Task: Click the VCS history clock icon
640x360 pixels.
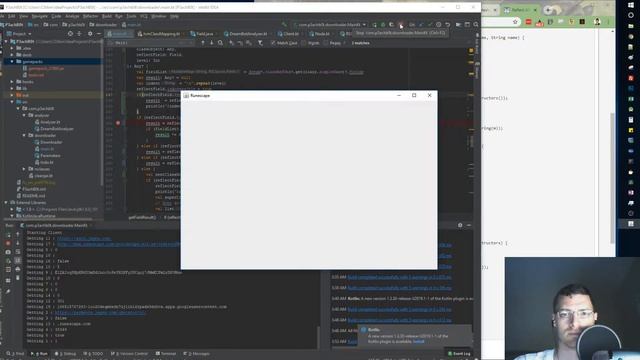Action: [438, 25]
